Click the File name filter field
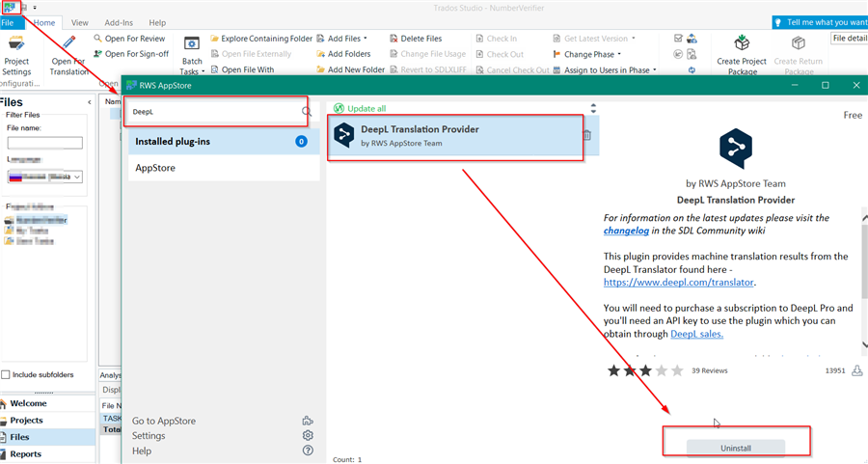The height and width of the screenshot is (464, 868). [44, 143]
